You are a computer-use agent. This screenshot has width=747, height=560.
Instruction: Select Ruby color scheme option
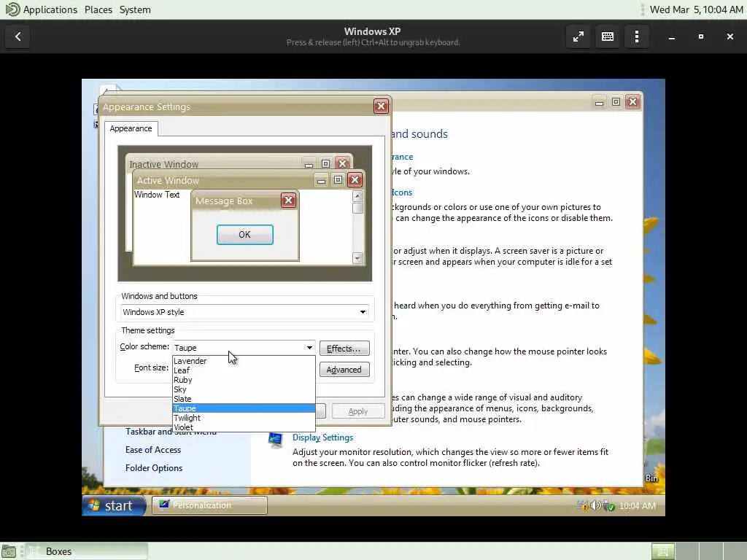click(x=244, y=380)
